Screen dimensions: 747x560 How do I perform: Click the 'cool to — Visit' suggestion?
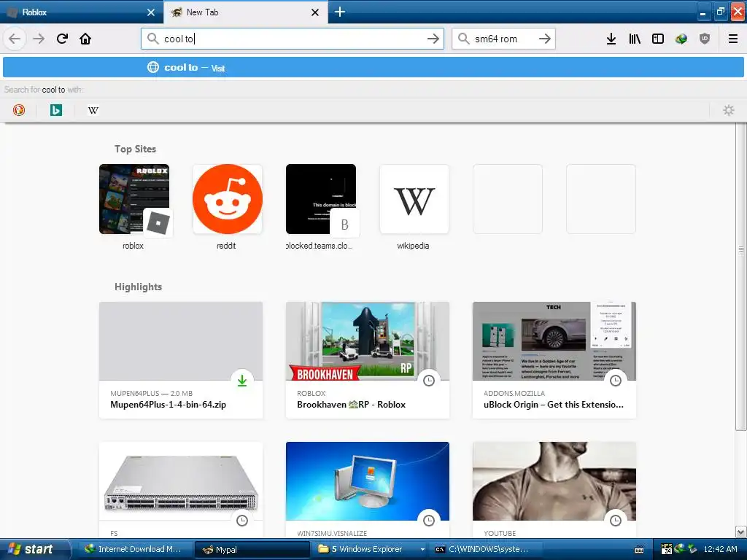[373, 67]
